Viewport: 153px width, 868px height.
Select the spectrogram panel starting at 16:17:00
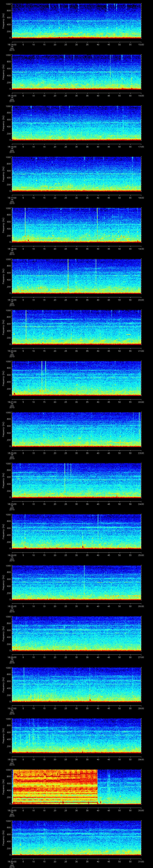76,174
